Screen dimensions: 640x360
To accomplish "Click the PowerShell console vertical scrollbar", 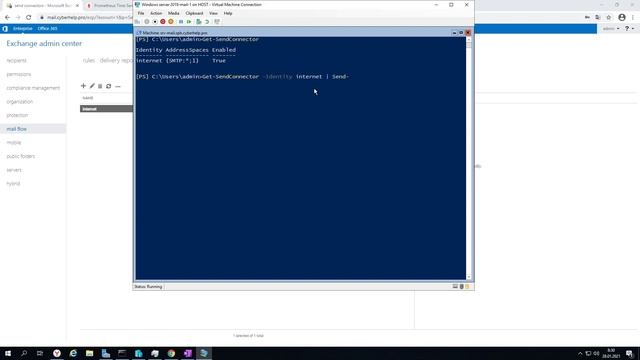I will [468, 158].
